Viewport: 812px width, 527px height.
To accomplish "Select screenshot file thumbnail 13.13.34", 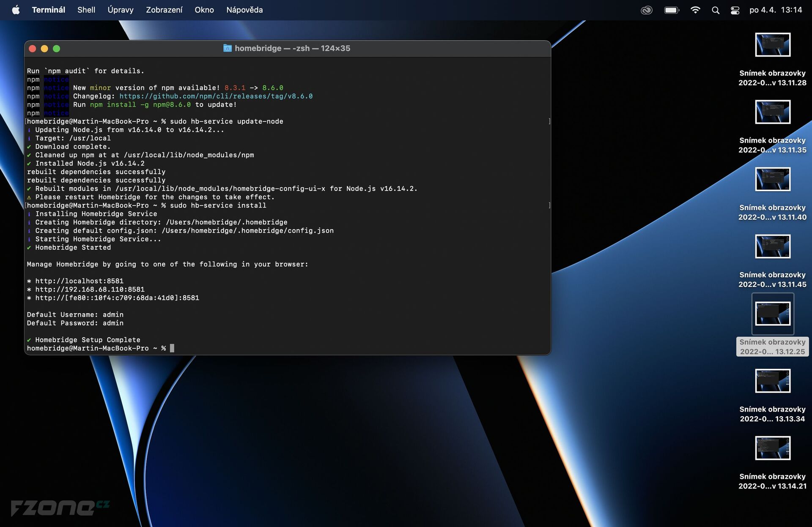I will pos(773,381).
